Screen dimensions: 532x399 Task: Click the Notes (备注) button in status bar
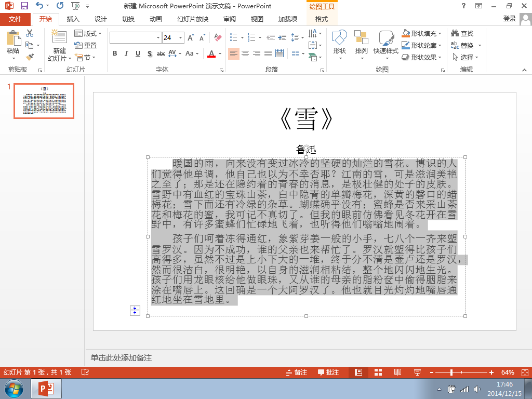click(297, 373)
